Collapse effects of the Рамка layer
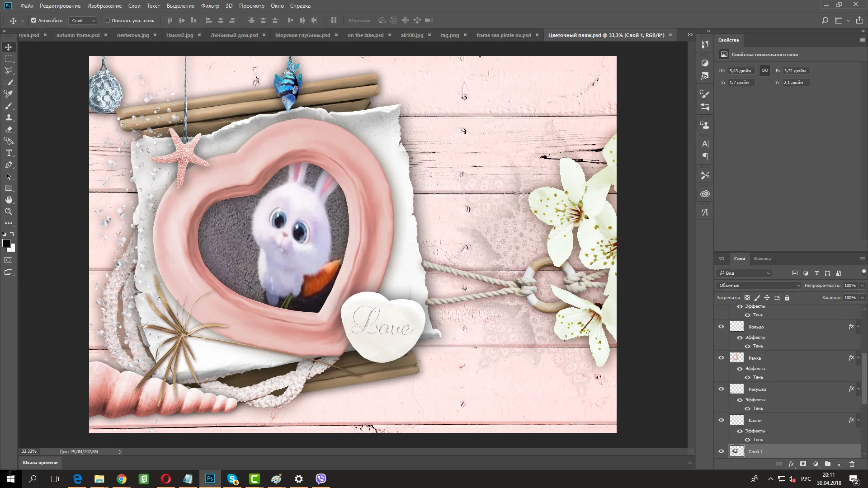 (x=858, y=358)
